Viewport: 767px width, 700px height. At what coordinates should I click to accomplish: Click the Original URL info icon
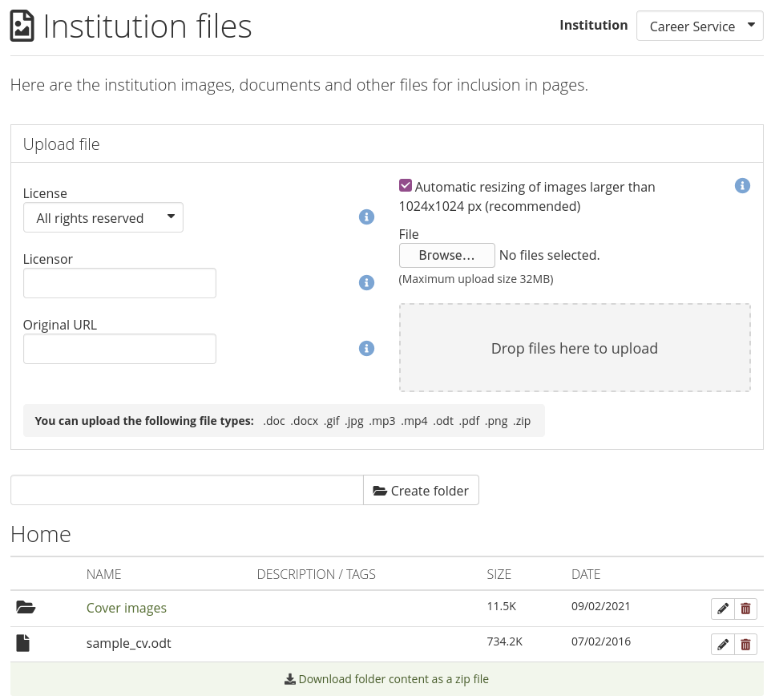(366, 348)
